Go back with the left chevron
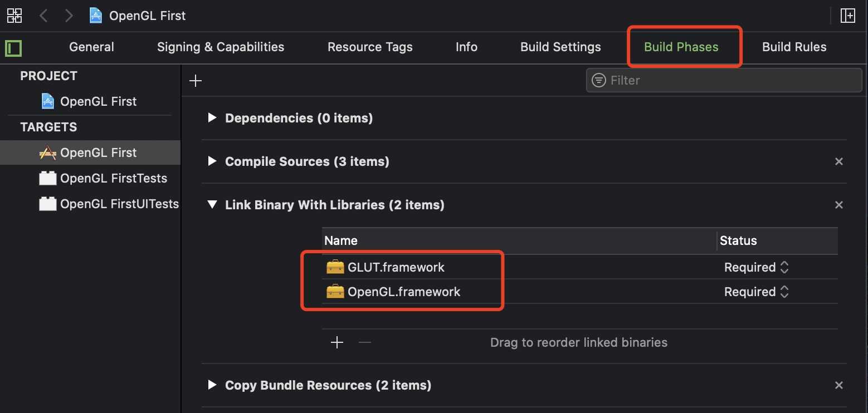Screen dimensions: 868x413 (x=43, y=16)
